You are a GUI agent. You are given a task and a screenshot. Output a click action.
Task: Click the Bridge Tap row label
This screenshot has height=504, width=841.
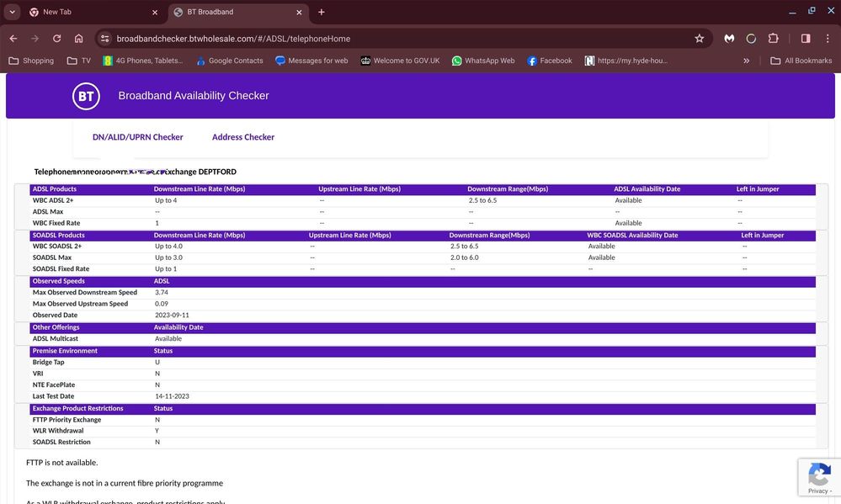click(x=48, y=362)
